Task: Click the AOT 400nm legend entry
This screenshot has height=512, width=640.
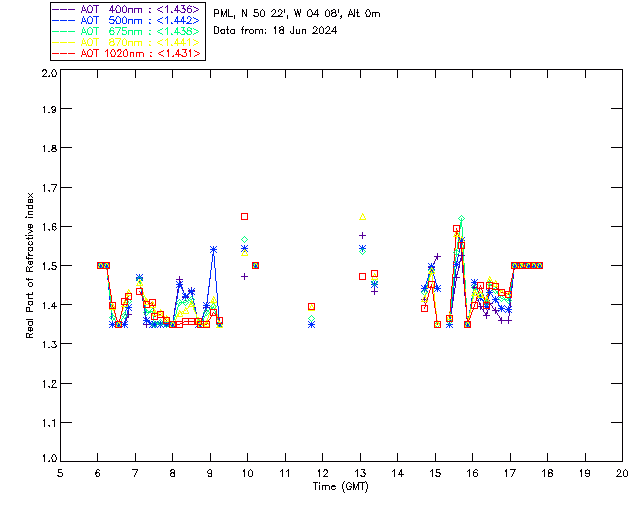Action: pos(126,9)
